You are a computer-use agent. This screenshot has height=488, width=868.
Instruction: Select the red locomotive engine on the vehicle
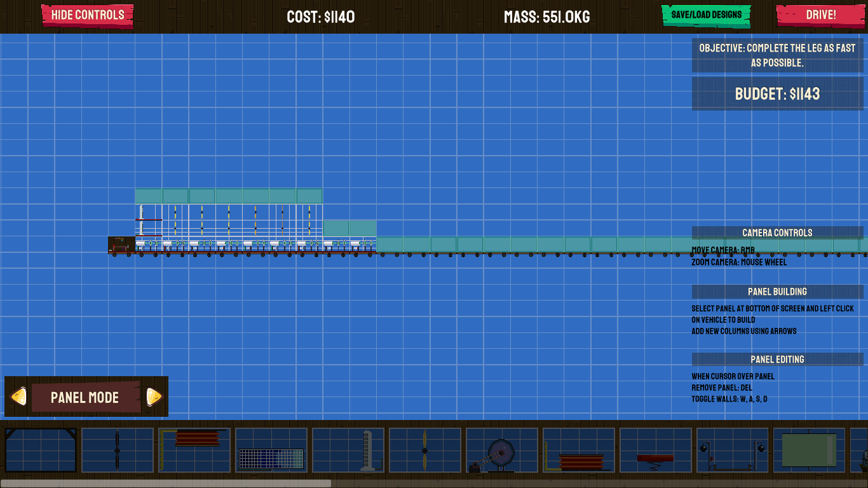[x=121, y=244]
